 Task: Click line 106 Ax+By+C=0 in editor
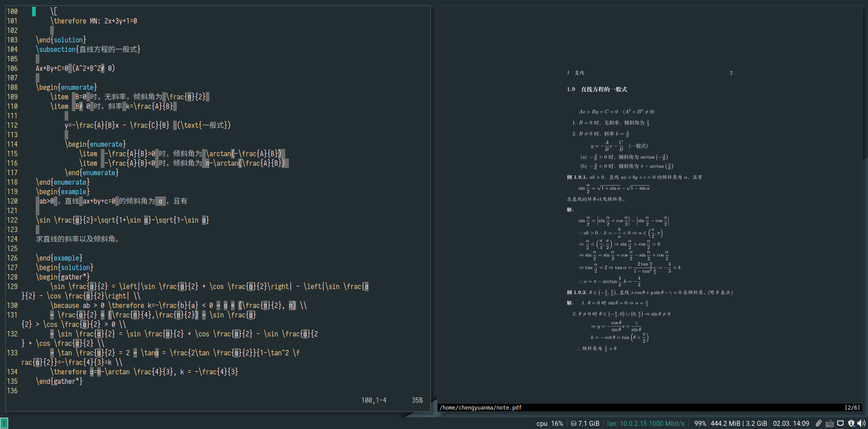(x=75, y=68)
